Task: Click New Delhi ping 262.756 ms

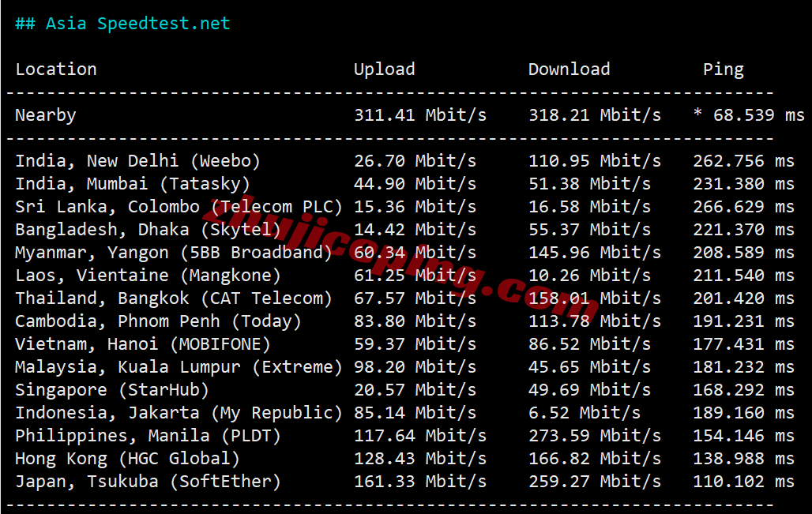Action: click(x=743, y=161)
